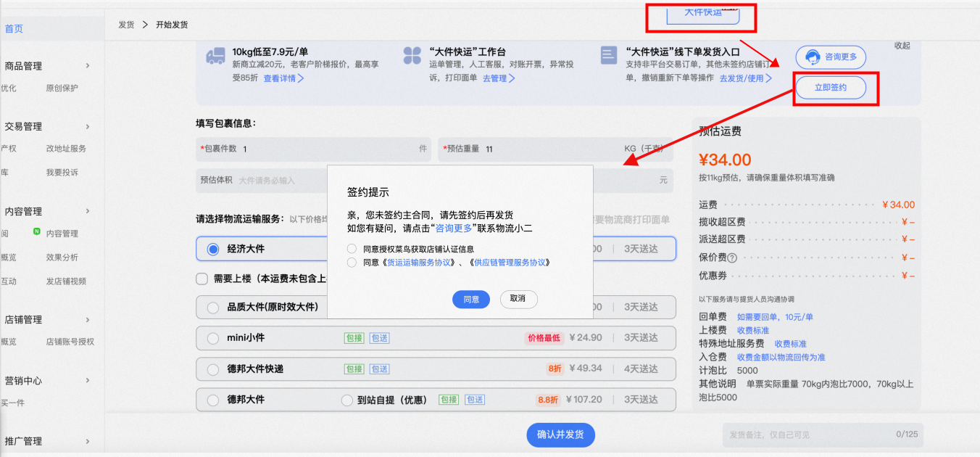
Task: Click the 价格最低 badge on mini小件
Action: [x=544, y=338]
